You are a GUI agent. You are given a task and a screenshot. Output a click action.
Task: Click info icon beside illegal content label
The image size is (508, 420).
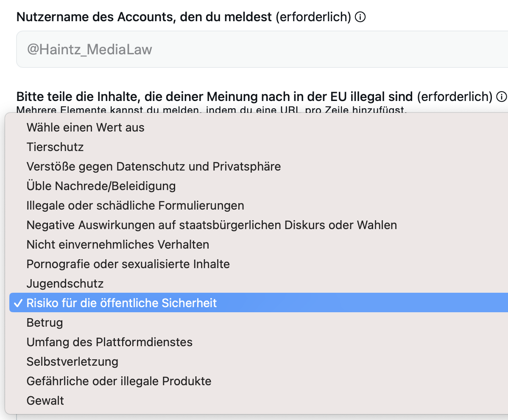point(502,96)
